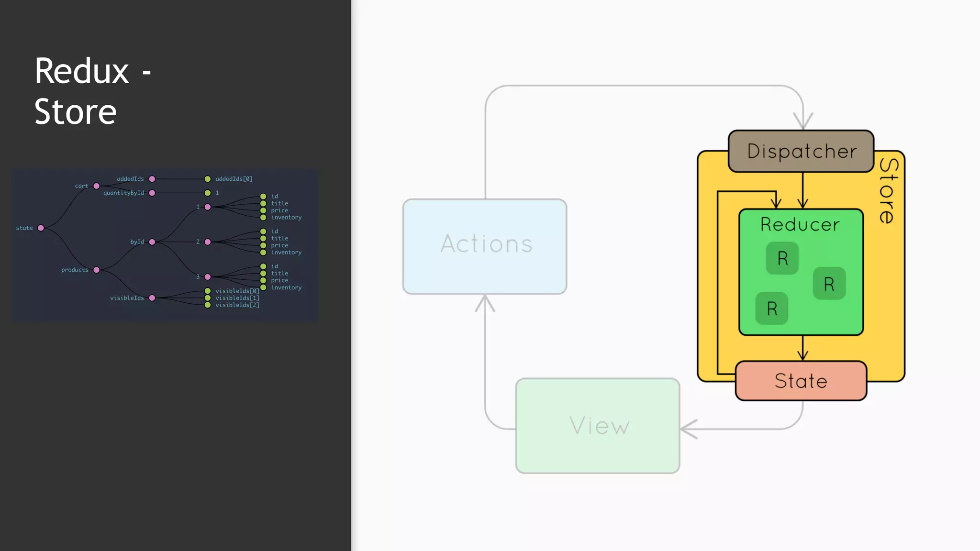980x551 pixels.
Task: Click the vertical Store label
Action: point(889,191)
